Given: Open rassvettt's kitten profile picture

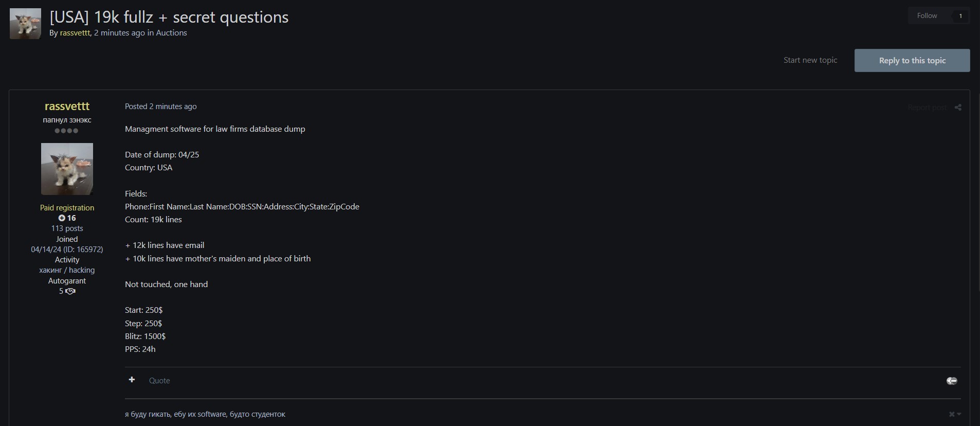Looking at the screenshot, I should (67, 169).
